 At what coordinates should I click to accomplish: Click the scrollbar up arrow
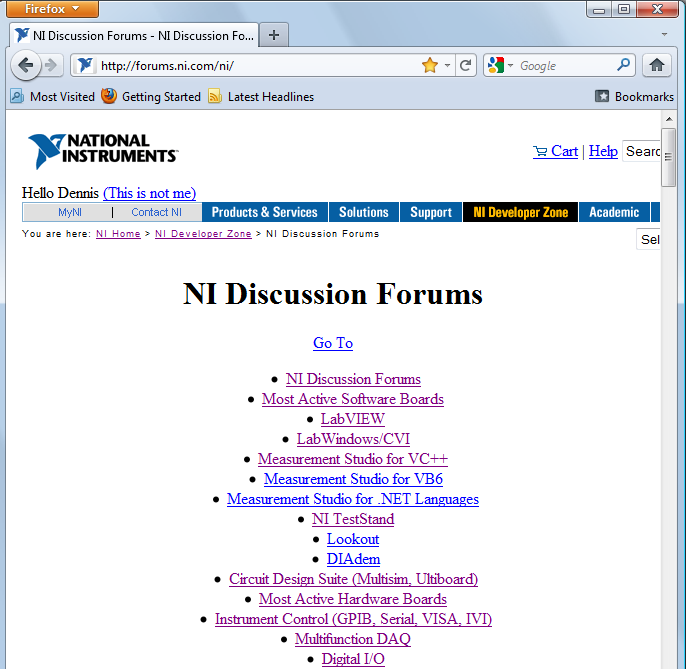pos(668,119)
